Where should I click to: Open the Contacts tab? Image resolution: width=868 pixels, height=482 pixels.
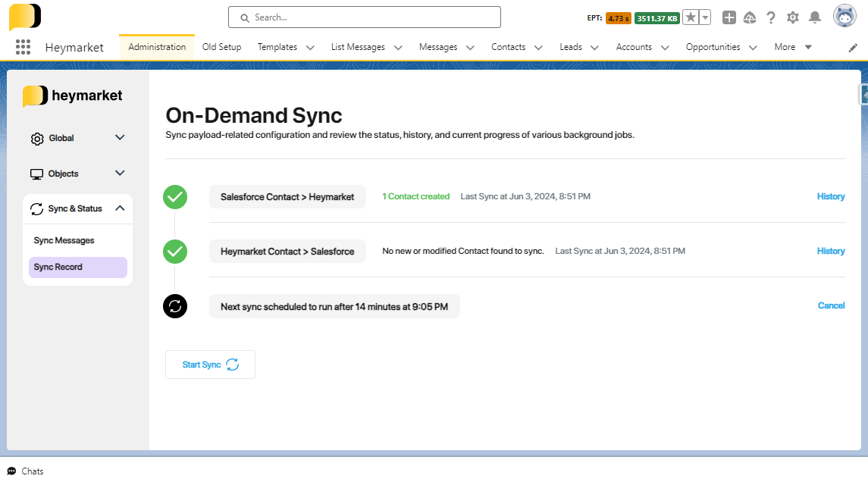click(x=508, y=47)
